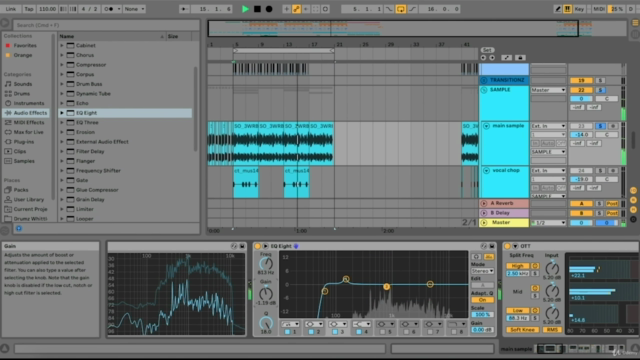640x360 pixels.
Task: Expand the Limiter folder
Action: click(62, 209)
